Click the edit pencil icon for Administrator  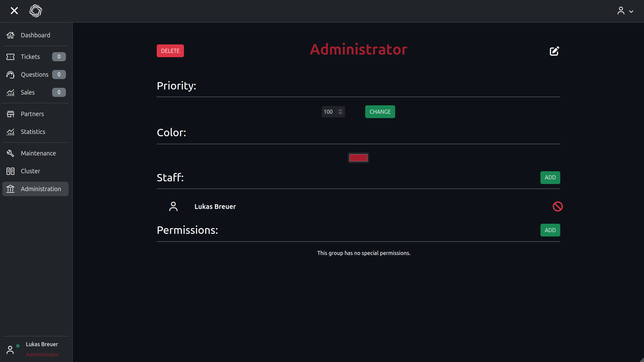(x=554, y=51)
